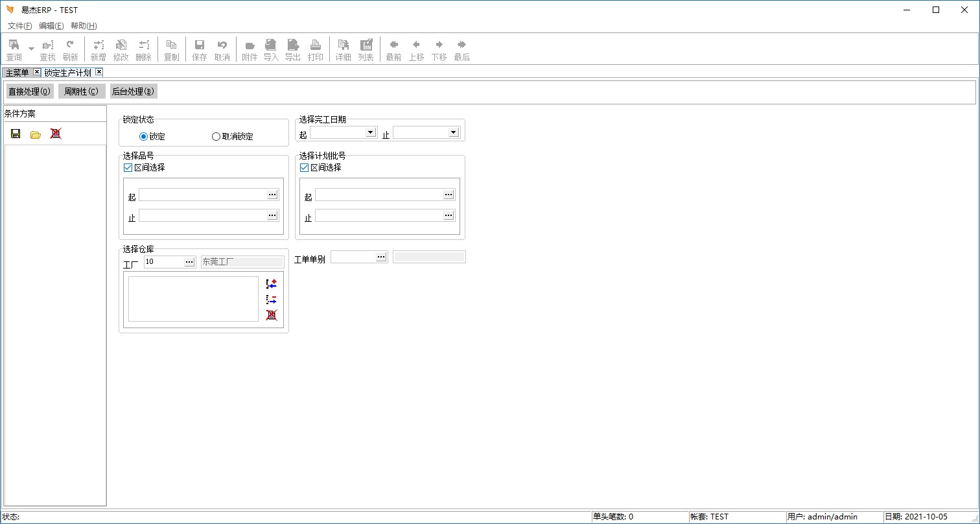The width and height of the screenshot is (980, 524).
Task: Click the 查询 toolbar icon
Action: 14,49
